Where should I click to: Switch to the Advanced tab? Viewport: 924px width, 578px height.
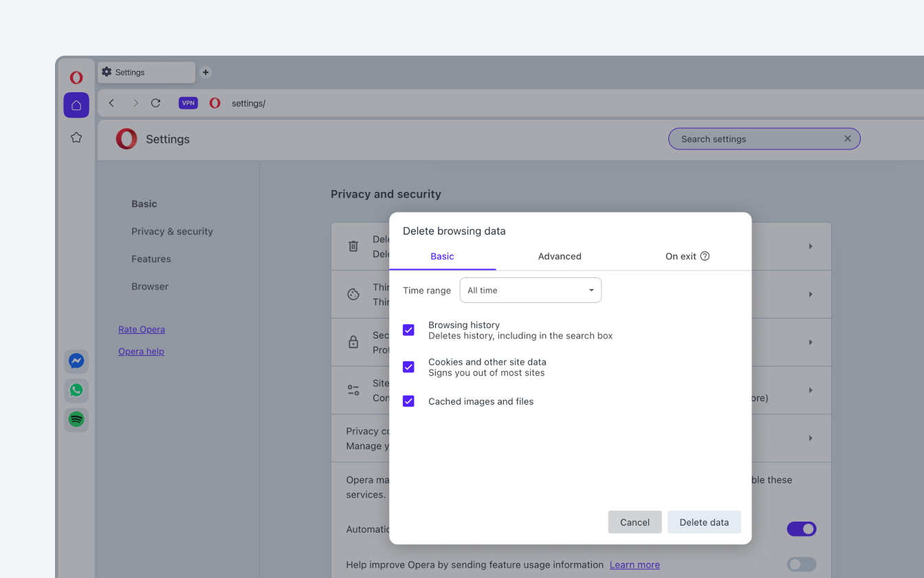pos(560,256)
